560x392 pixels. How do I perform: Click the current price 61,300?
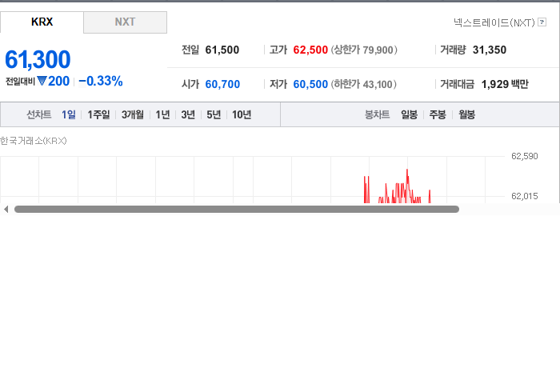click(38, 59)
